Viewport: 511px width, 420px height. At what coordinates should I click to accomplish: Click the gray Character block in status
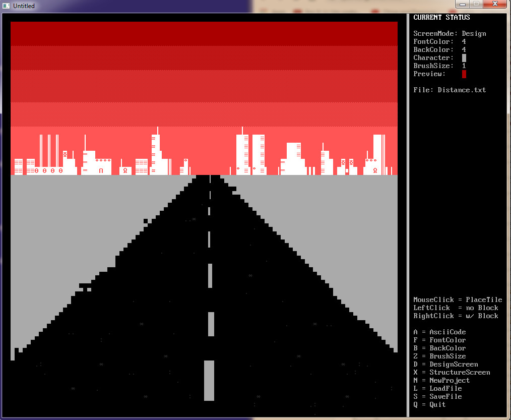click(464, 58)
